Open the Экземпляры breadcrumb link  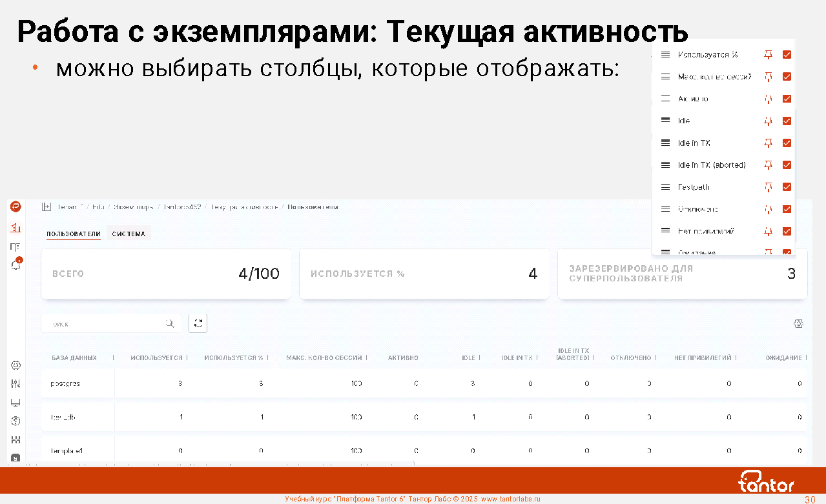[x=133, y=207]
